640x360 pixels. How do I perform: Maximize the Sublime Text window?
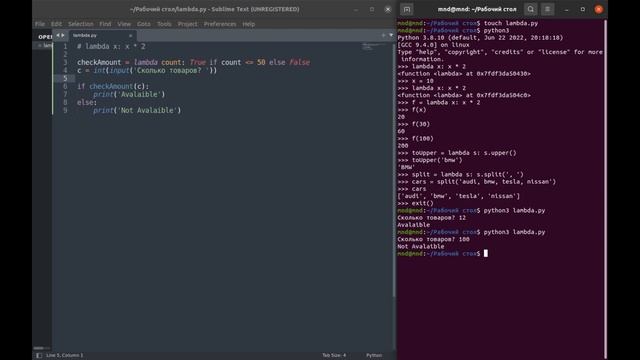click(x=372, y=9)
